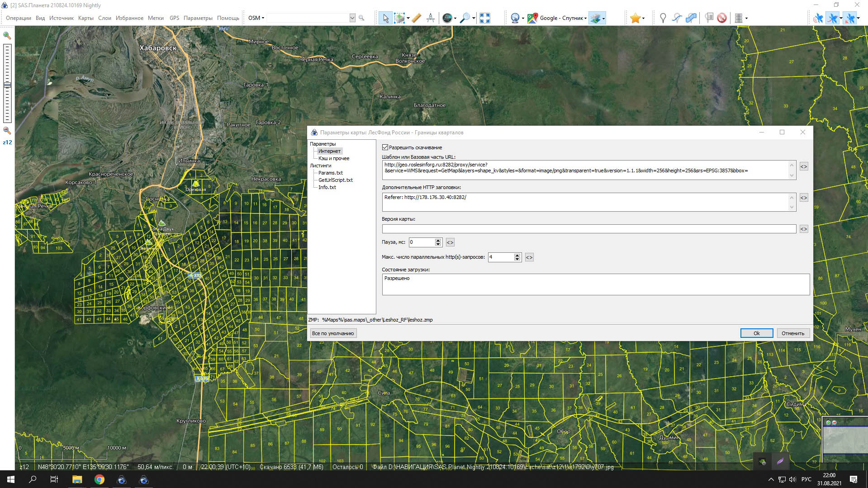This screenshot has width=868, height=488.
Task: Click the red hide-all-marks icon
Action: (722, 18)
